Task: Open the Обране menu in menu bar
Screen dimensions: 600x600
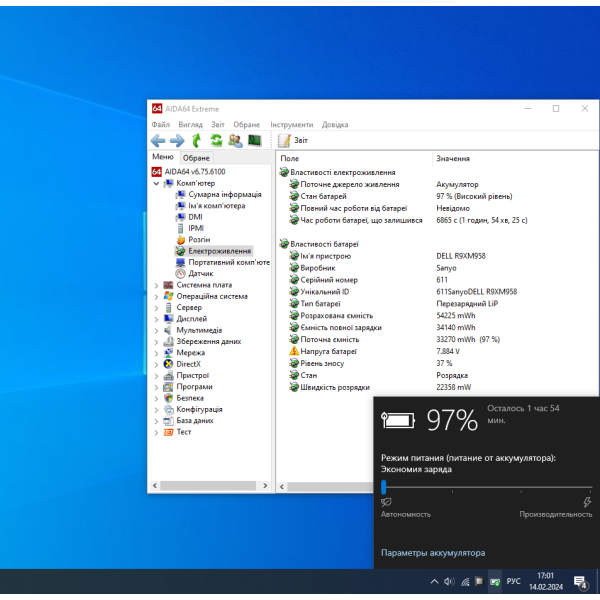Action: [x=246, y=124]
